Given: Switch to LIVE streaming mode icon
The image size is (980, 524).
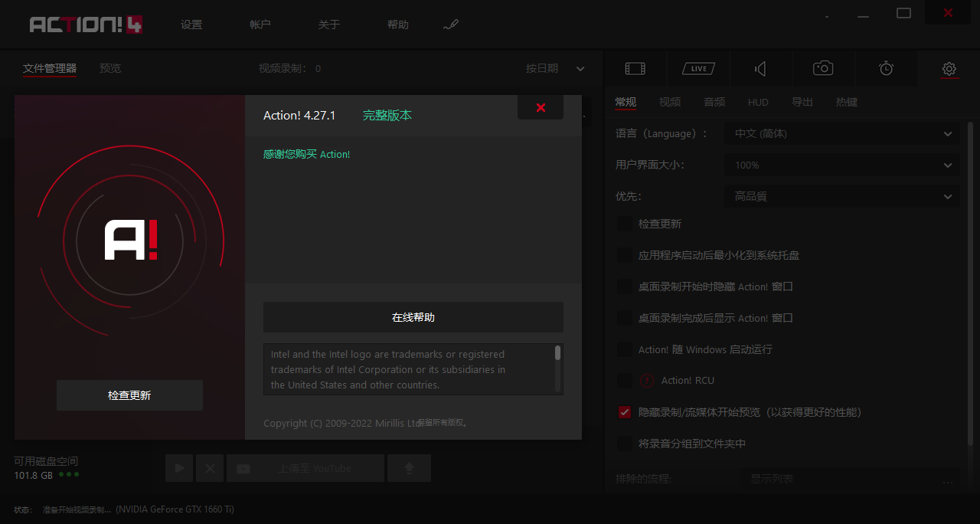Looking at the screenshot, I should (698, 68).
